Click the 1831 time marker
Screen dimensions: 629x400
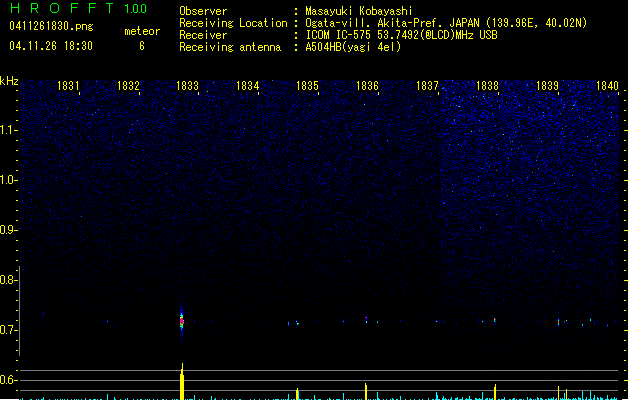(x=68, y=86)
